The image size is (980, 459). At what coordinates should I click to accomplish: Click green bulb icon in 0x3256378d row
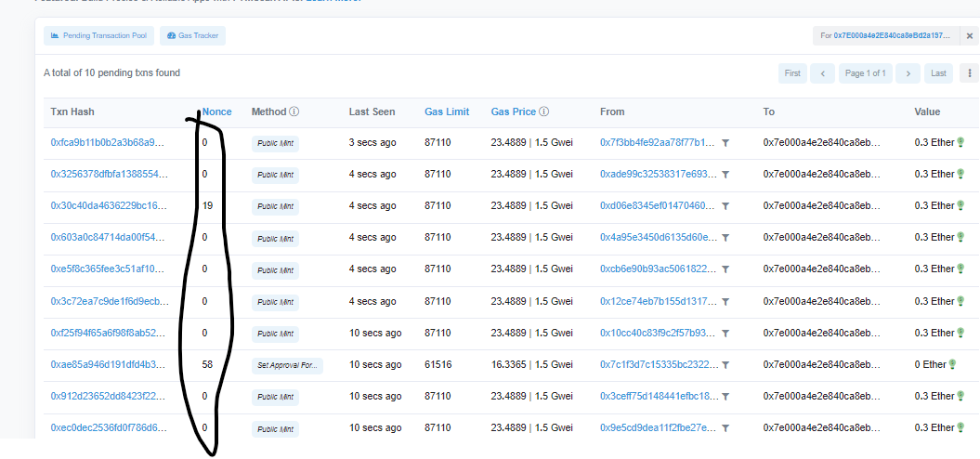pyautogui.click(x=960, y=174)
